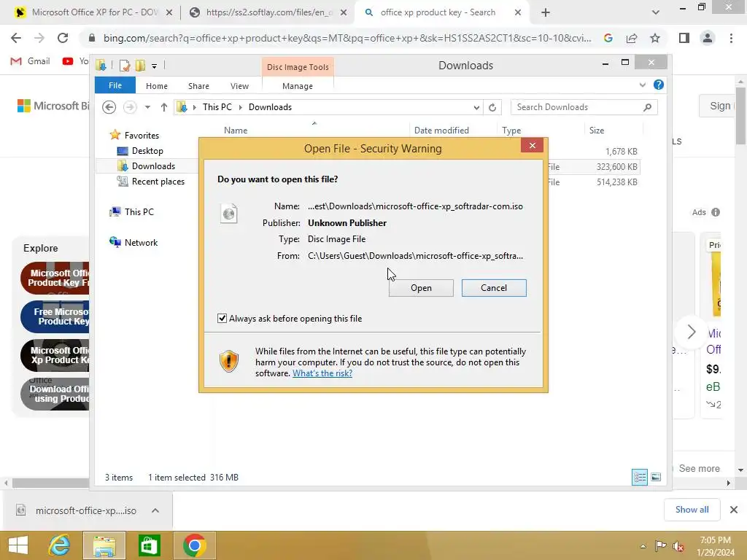The width and height of the screenshot is (747, 560).
Task: Expand options for downloaded microsoft-office-xp iso
Action: [x=155, y=510]
